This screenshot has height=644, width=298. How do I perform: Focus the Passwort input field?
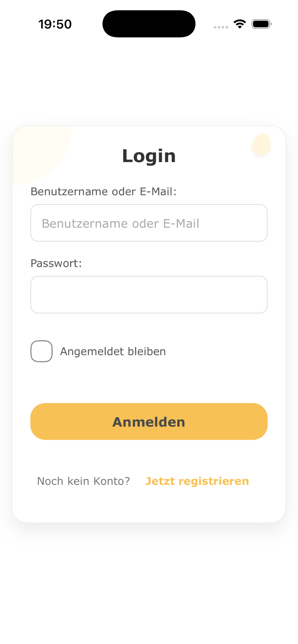149,294
